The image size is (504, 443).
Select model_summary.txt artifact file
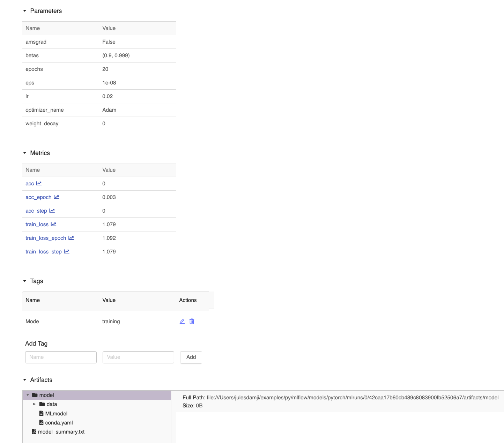point(61,432)
